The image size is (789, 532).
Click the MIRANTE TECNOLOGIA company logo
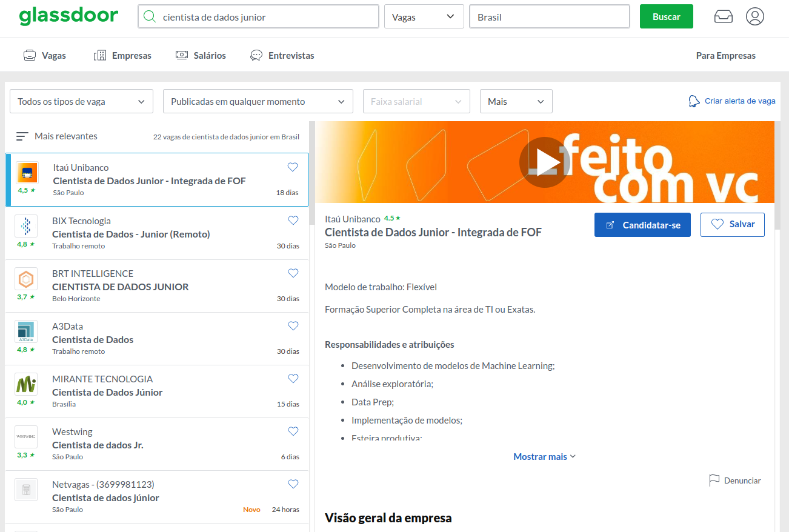(x=26, y=384)
